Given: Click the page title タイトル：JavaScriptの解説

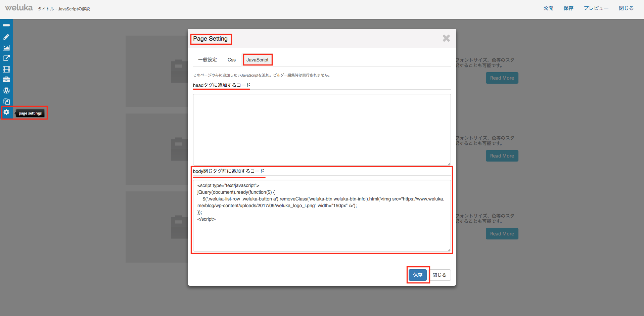Looking at the screenshot, I should [64, 9].
